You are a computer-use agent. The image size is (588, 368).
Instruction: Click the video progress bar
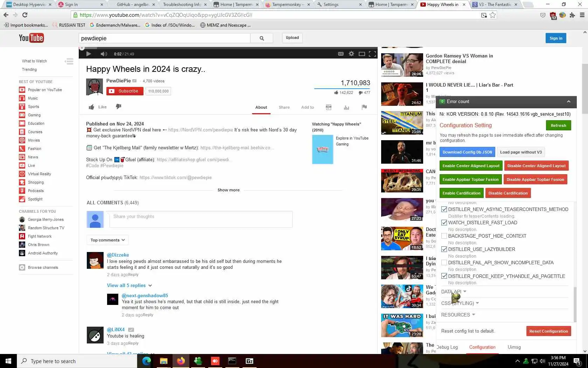pos(228,48)
